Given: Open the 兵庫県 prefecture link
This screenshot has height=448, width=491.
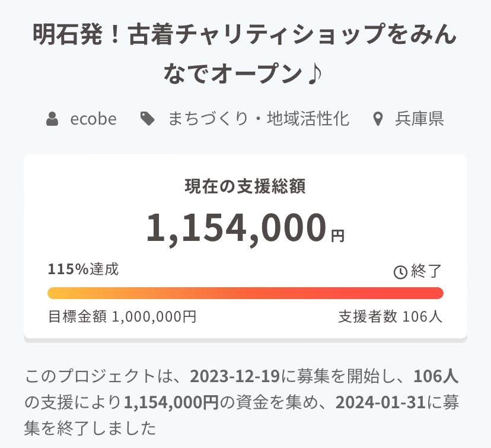Looking at the screenshot, I should point(419,119).
